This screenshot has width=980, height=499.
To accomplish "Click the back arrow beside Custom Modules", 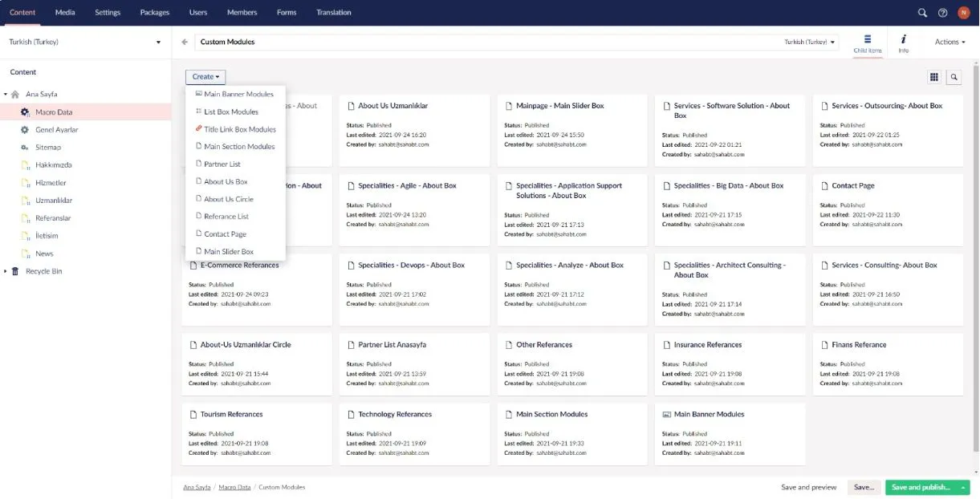I will [x=185, y=42].
